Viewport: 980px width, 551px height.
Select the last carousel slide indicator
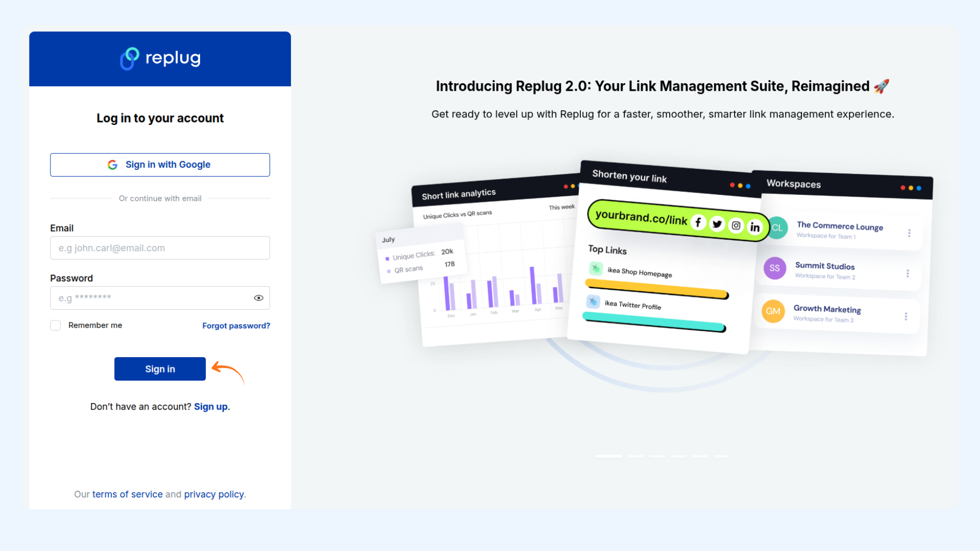(721, 456)
